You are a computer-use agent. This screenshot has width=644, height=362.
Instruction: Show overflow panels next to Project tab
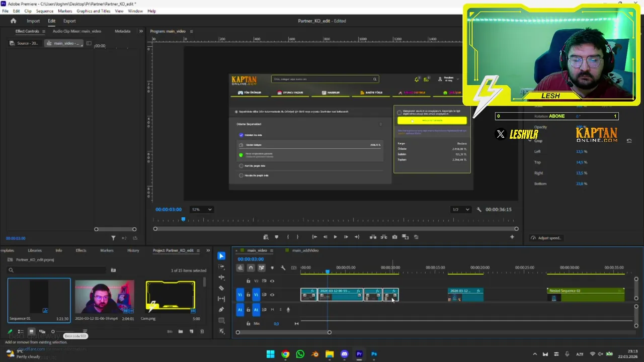tap(208, 250)
